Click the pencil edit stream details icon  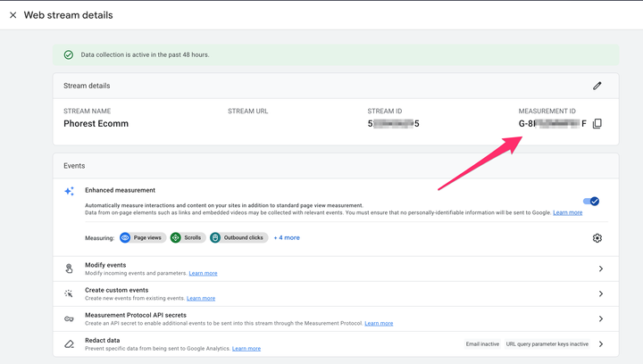pyautogui.click(x=597, y=86)
